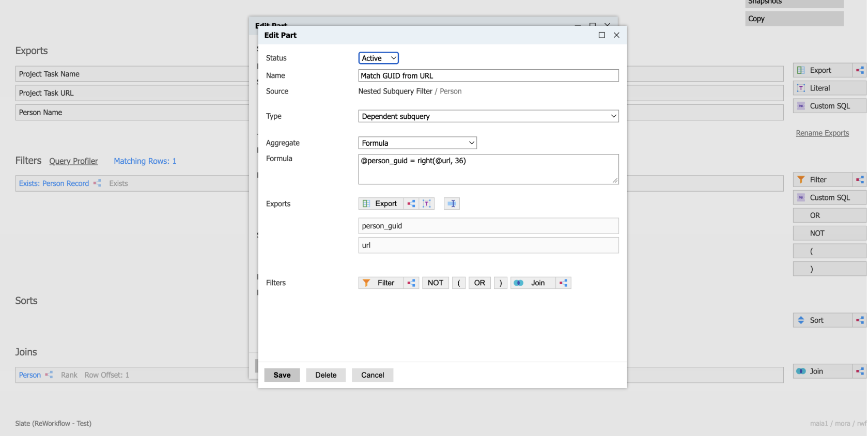The image size is (868, 436).
Task: Add a Join in the Edit Part dialog
Action: tap(533, 283)
